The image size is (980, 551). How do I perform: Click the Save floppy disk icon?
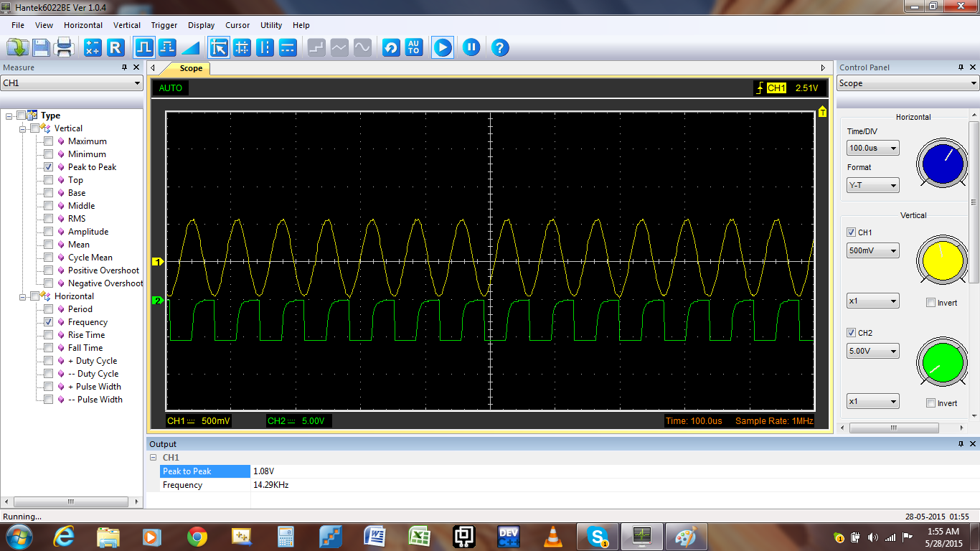coord(41,48)
